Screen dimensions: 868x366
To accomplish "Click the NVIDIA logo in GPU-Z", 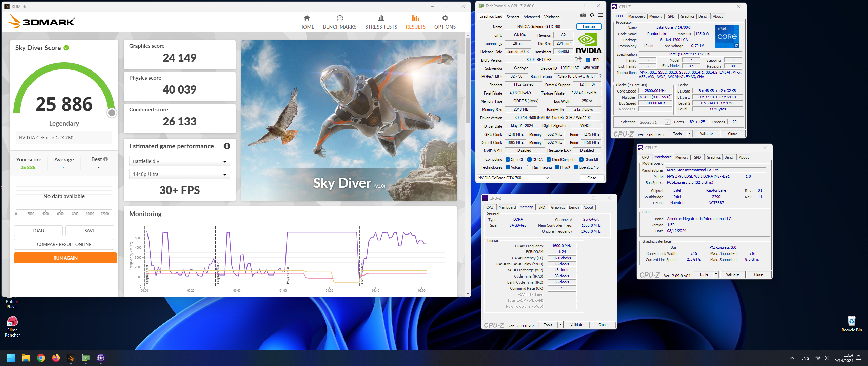I will [x=589, y=43].
